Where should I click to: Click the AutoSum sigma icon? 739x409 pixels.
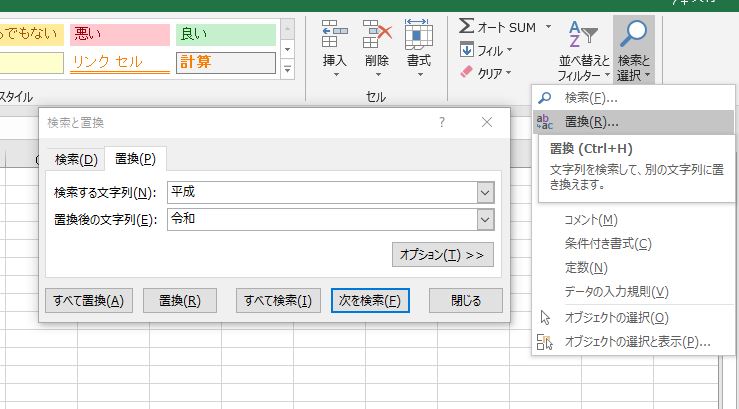tap(467, 26)
